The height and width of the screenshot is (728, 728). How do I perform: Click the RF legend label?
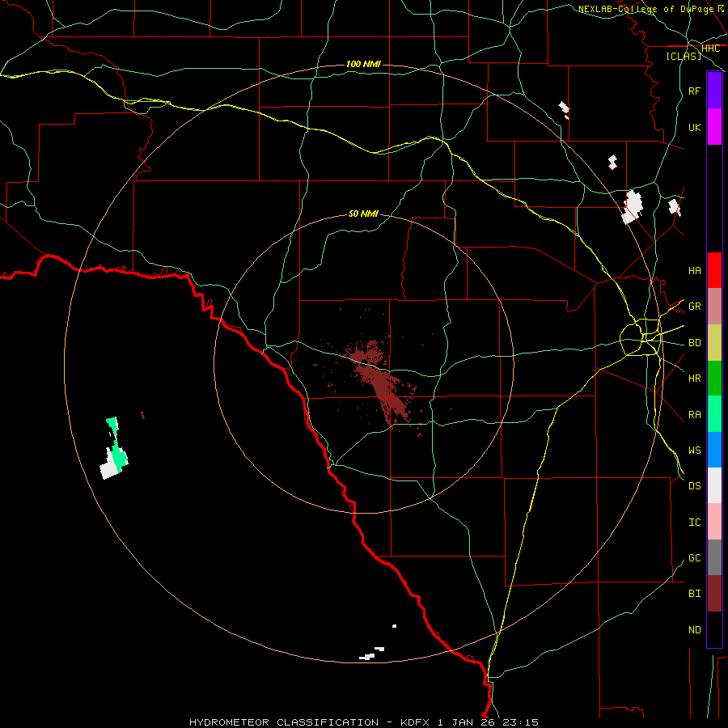tap(694, 91)
